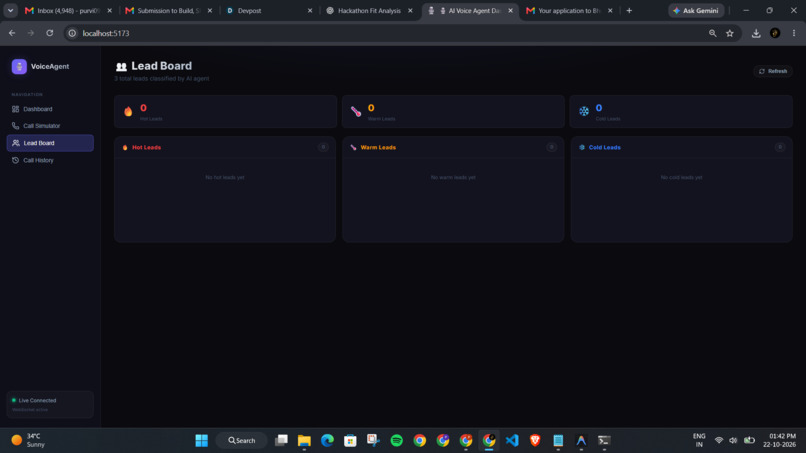
Task: Launch Microsoft Edge from taskbar
Action: coord(327,441)
